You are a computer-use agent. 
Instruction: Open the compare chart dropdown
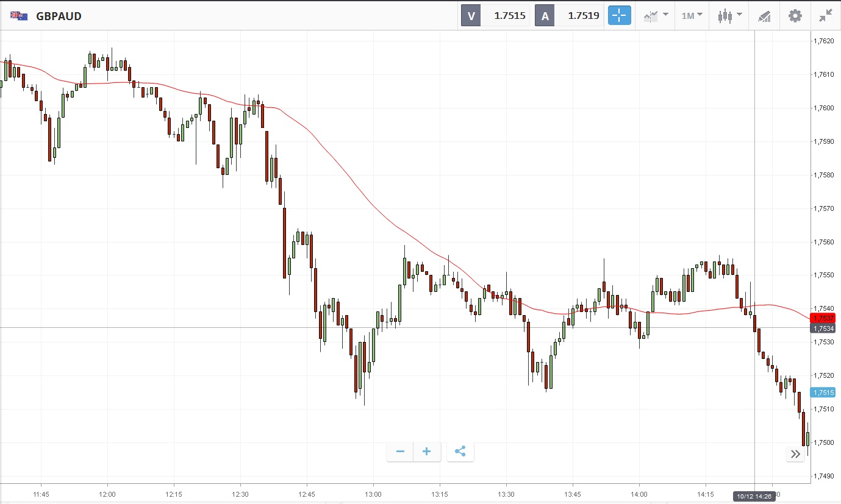pyautogui.click(x=656, y=16)
